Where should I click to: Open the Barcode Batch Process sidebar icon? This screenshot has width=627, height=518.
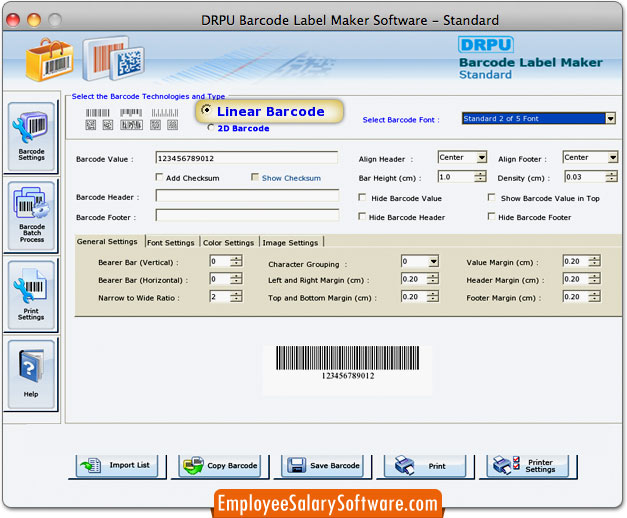pyautogui.click(x=31, y=216)
